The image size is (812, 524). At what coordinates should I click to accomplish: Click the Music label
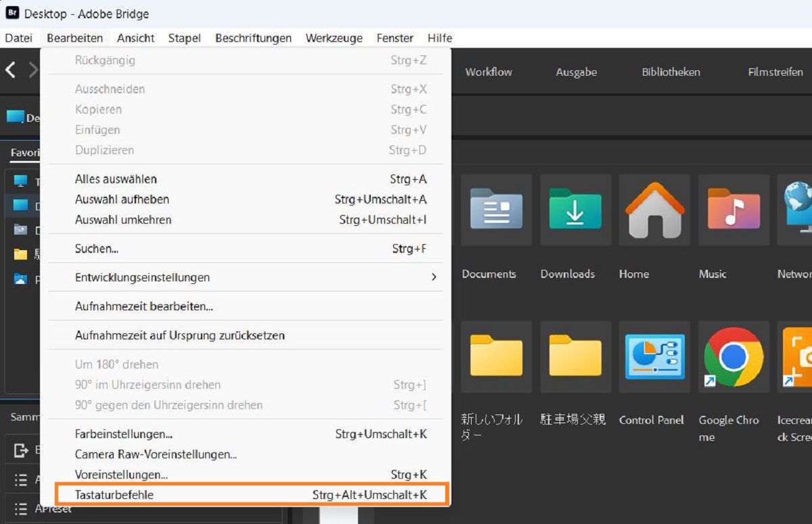[x=713, y=274]
